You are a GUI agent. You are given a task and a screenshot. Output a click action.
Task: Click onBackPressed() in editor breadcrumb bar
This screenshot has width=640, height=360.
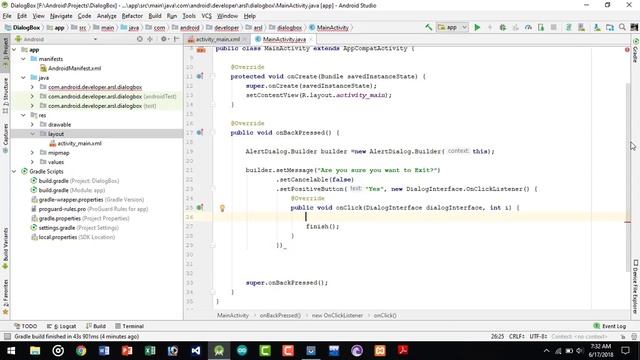(x=280, y=316)
